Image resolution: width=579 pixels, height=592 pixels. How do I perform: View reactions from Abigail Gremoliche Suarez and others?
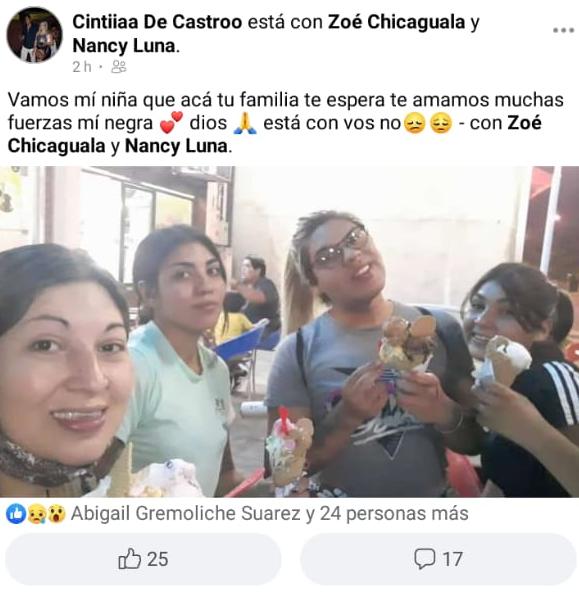[269, 513]
